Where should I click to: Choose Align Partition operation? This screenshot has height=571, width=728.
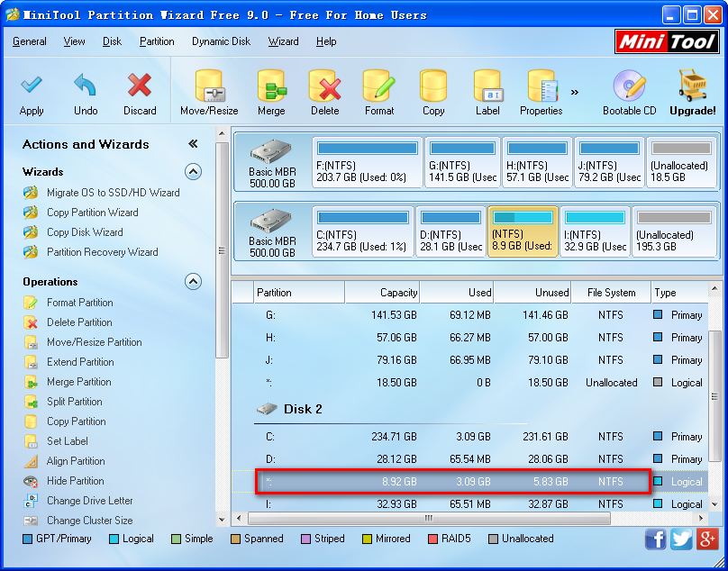[64, 462]
